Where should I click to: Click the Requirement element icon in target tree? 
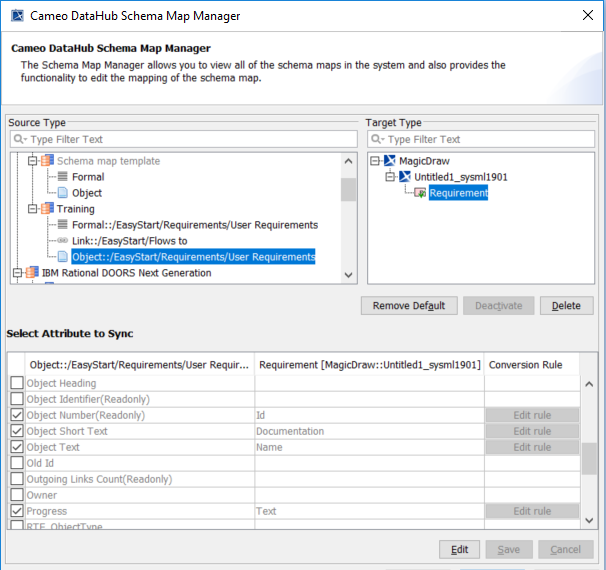point(420,193)
